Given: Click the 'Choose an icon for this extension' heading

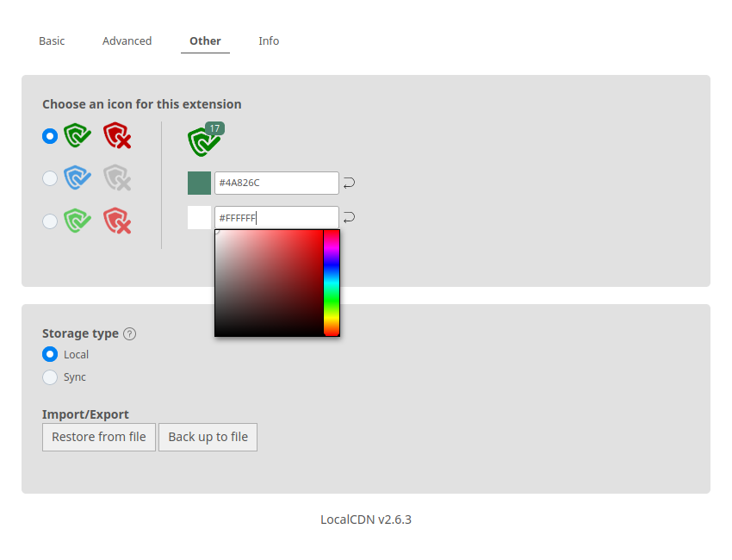Looking at the screenshot, I should click(x=142, y=104).
